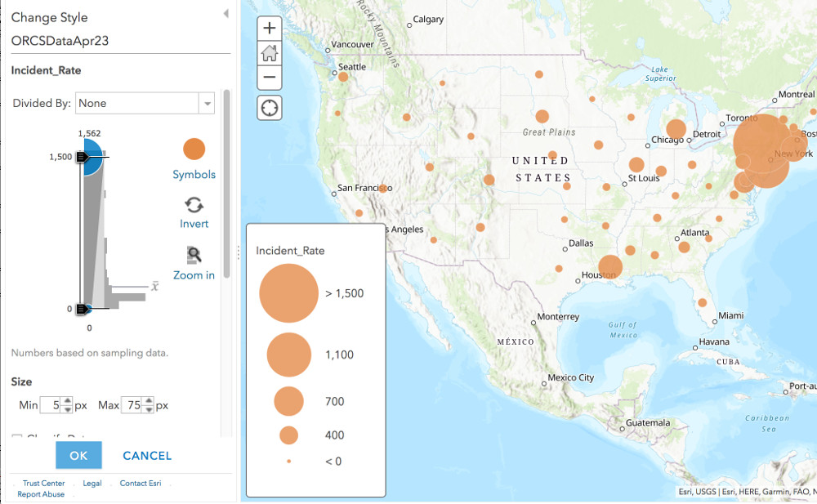
Task: Click the Zoom in histogram magnifier icon
Action: coord(194,256)
